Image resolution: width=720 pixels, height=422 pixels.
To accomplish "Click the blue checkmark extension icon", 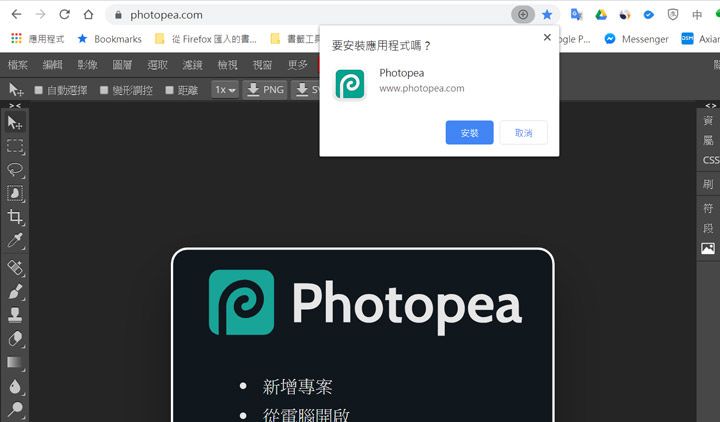I will pos(648,15).
